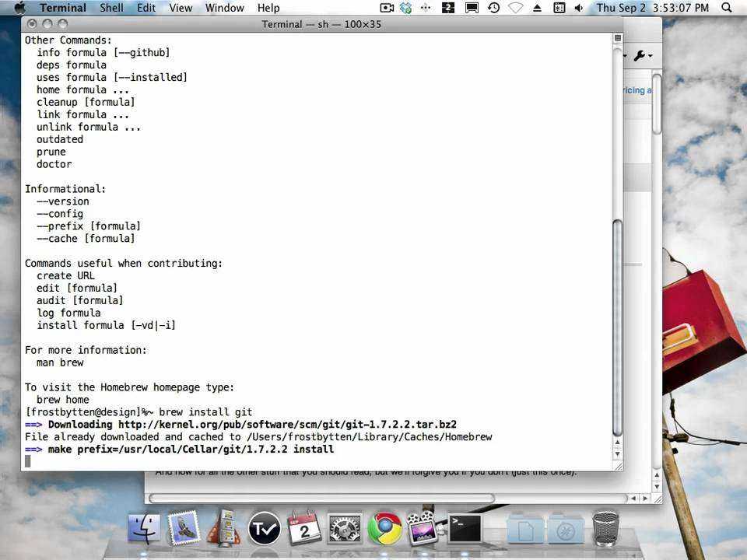The height and width of the screenshot is (560, 747).
Task: Open the Trash in the Dock
Action: [x=605, y=527]
